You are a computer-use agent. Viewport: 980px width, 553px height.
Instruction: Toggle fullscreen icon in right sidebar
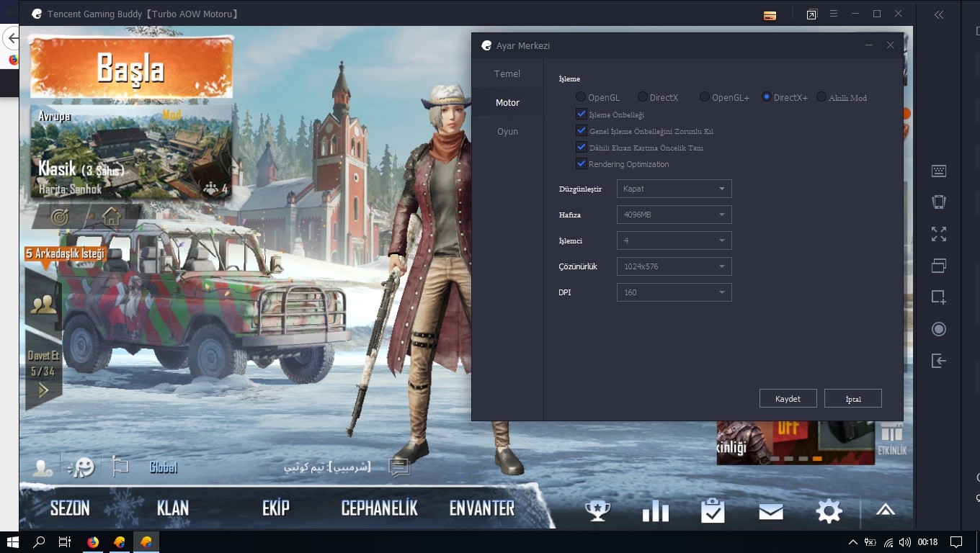click(938, 234)
